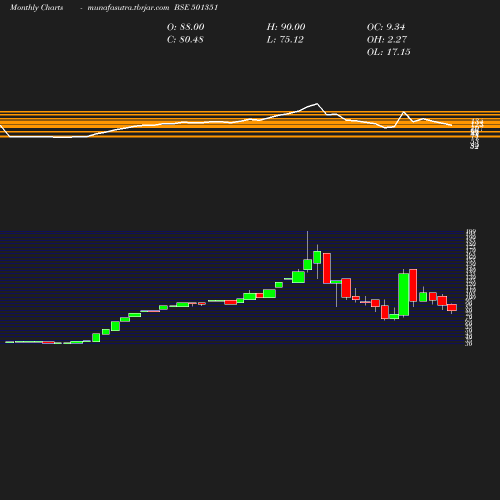Click the tallest-wick candle at the price peak
Image resolution: width=500 pixels, height=500 pixels.
[307, 264]
